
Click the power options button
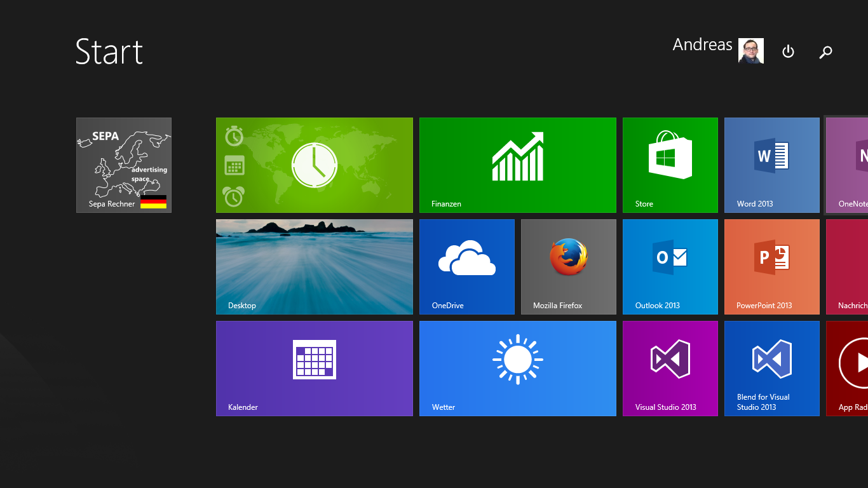pos(788,51)
